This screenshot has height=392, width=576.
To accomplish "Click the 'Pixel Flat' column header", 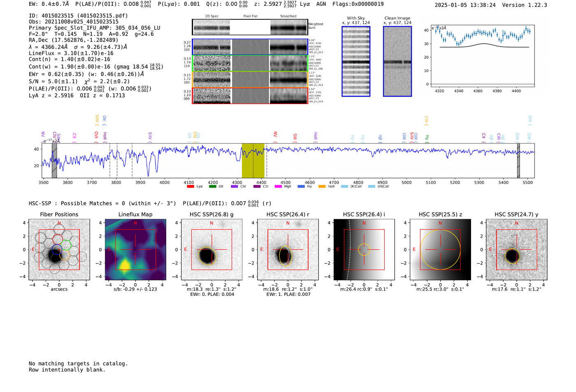I will (x=250, y=16).
